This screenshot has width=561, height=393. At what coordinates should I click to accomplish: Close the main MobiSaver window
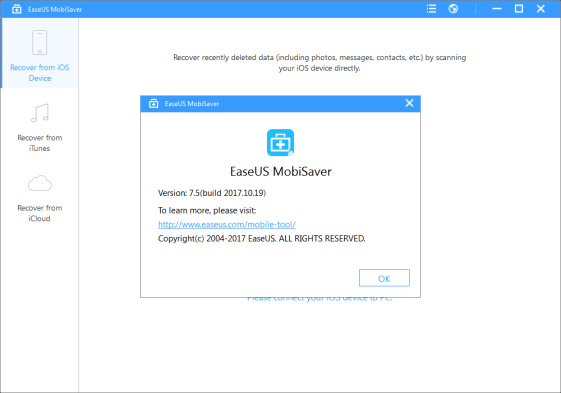pyautogui.click(x=541, y=9)
